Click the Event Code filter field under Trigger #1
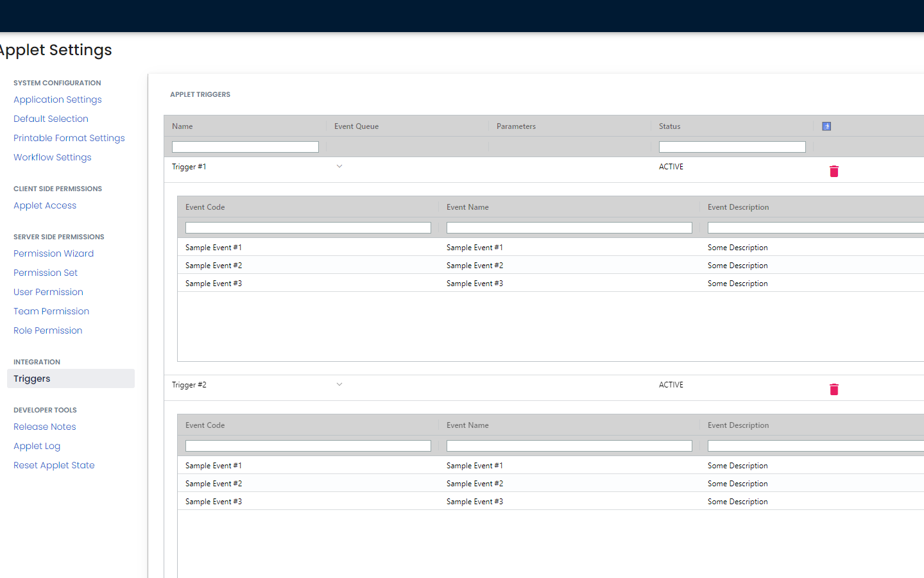 308,228
